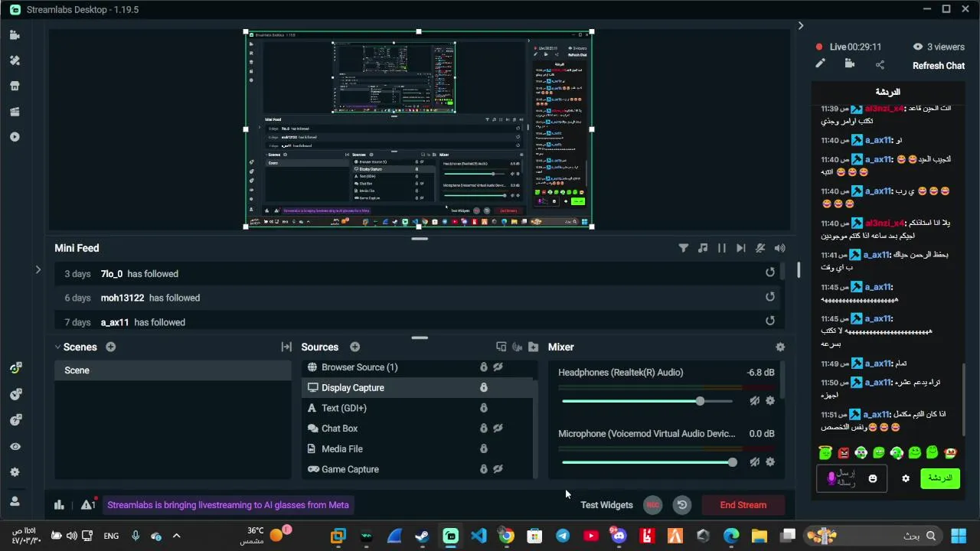Image resolution: width=980 pixels, height=551 pixels.
Task: Mute the Microphone Voicemod audio
Action: point(755,462)
